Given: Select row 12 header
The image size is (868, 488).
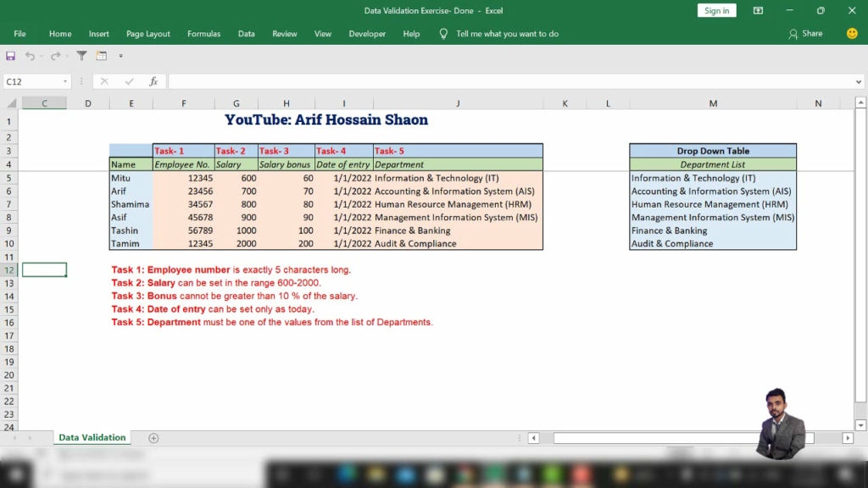Looking at the screenshot, I should 8,270.
